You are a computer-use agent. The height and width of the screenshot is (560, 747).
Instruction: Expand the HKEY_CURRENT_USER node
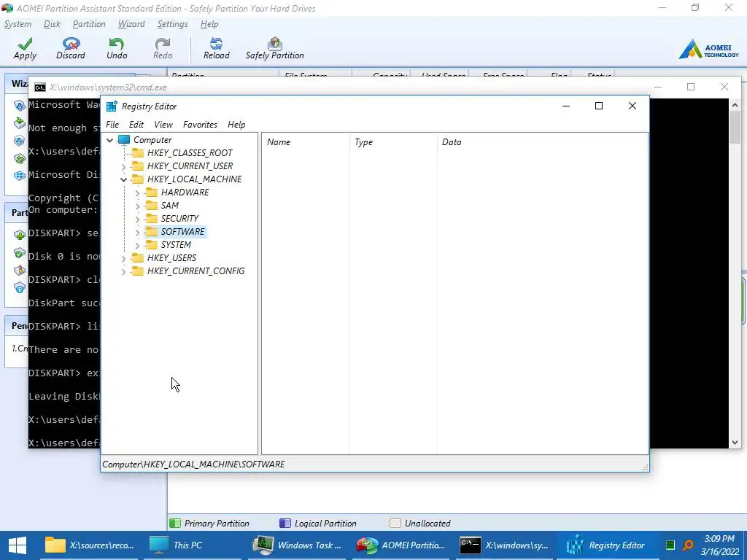[123, 166]
